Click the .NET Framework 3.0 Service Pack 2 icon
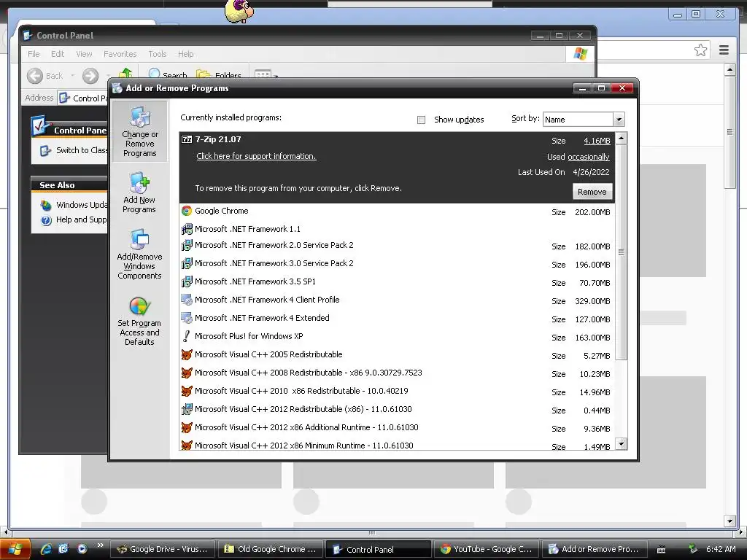747x560 pixels. pos(187,263)
